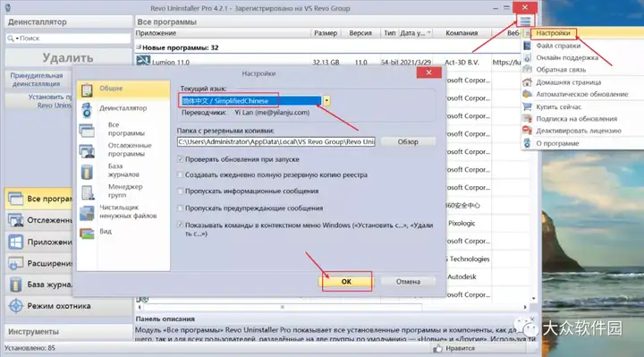This screenshot has width=644, height=357.
Task: Click the Все программы icon in left panel
Action: tap(15, 199)
